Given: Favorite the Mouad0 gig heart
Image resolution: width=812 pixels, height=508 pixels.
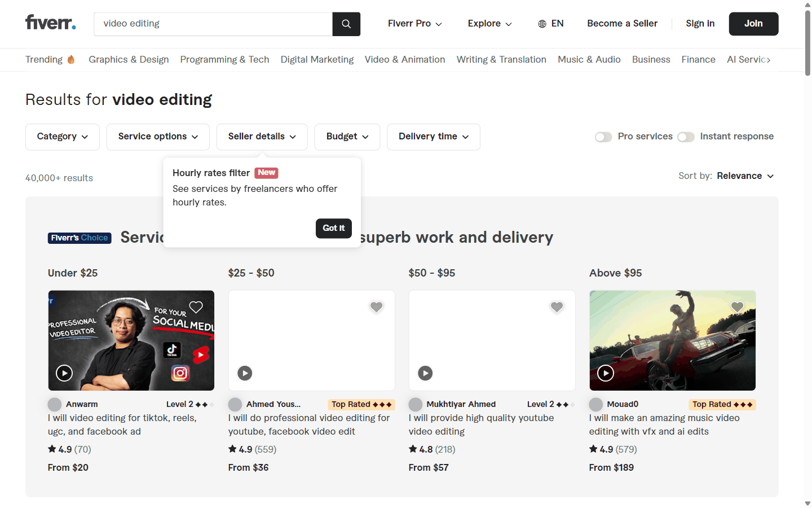Looking at the screenshot, I should (737, 307).
